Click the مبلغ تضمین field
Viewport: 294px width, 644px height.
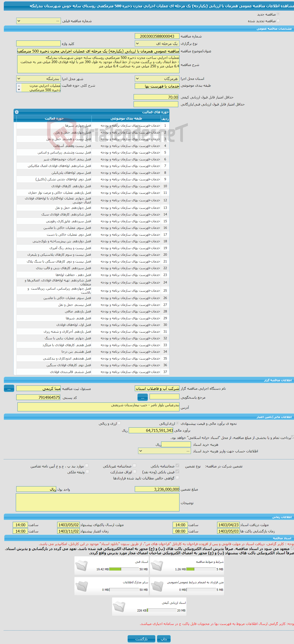(x=157, y=489)
